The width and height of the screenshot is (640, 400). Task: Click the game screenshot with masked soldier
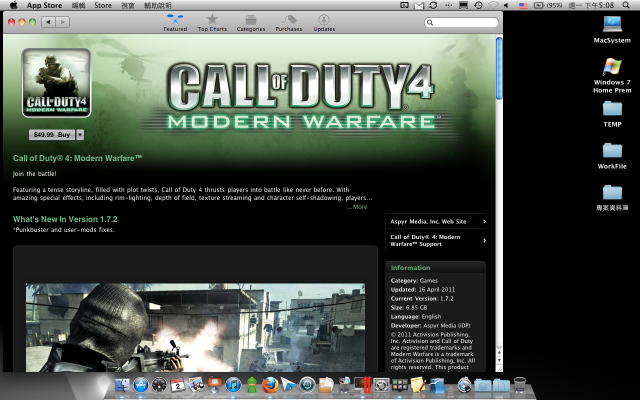196,327
